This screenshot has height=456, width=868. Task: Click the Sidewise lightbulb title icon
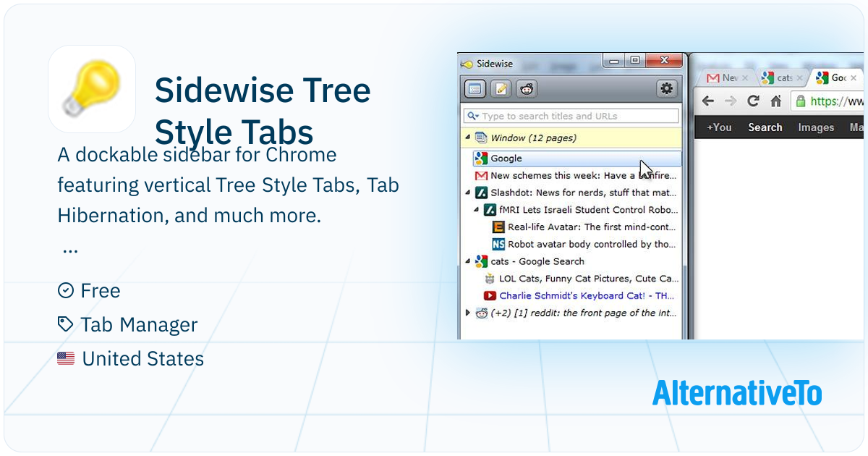pyautogui.click(x=467, y=64)
